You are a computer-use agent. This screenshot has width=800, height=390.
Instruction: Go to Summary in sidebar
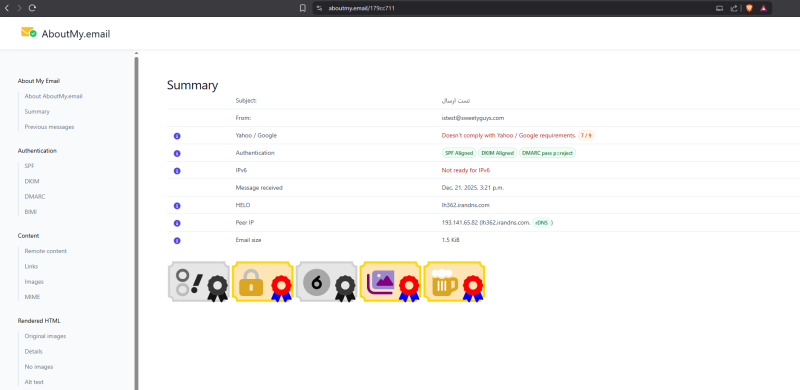pos(37,111)
